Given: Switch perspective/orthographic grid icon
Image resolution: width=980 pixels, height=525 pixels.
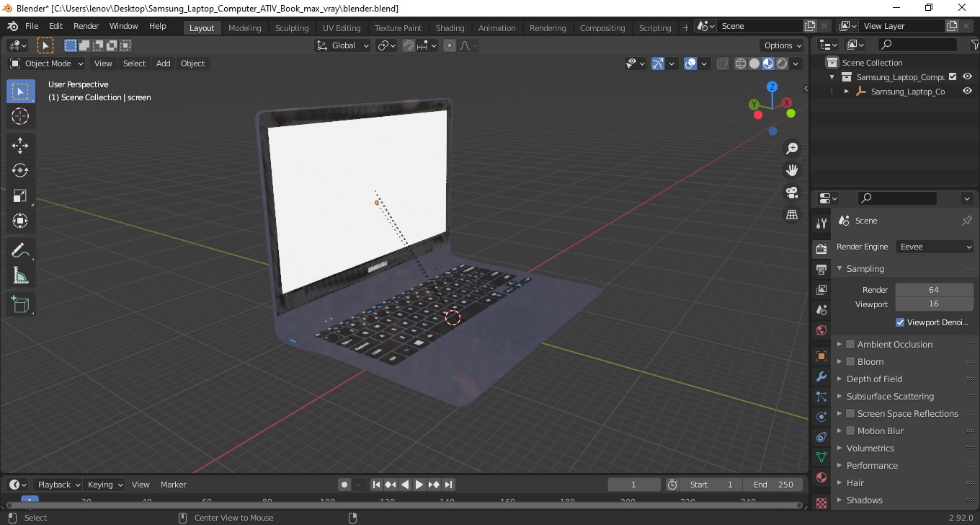Looking at the screenshot, I should (x=792, y=214).
